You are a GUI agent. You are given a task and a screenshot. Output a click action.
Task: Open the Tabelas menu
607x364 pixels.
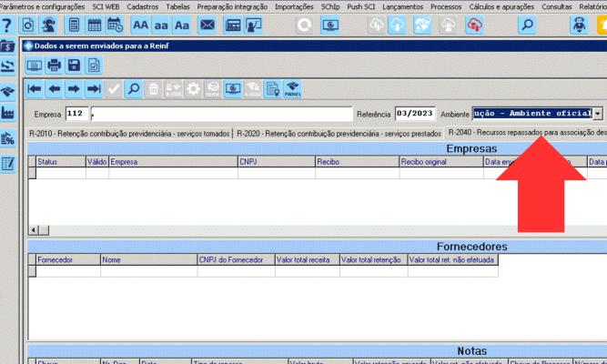[177, 6]
